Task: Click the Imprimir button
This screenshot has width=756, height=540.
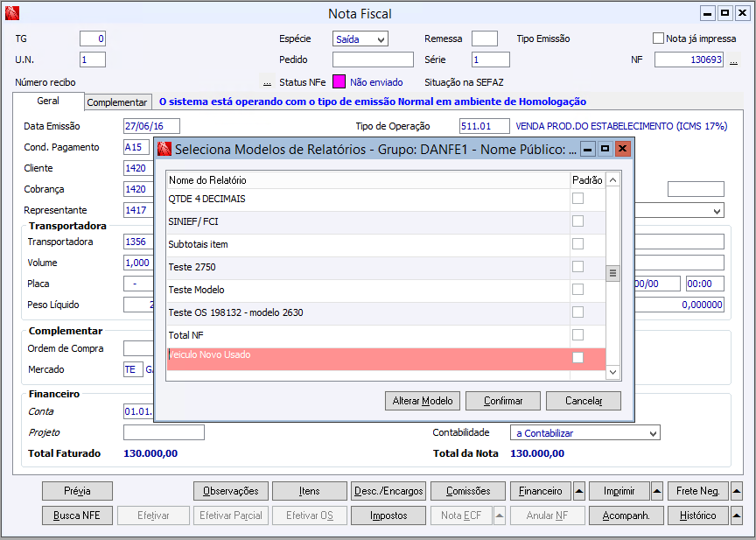Action: click(619, 491)
